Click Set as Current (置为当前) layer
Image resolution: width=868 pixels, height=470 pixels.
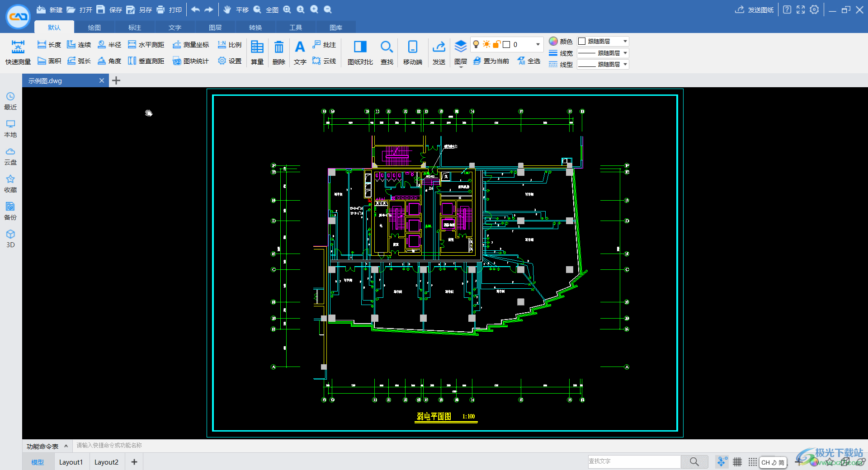(x=491, y=61)
